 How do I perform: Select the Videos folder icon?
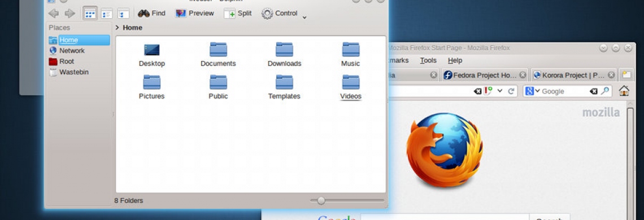click(x=351, y=82)
